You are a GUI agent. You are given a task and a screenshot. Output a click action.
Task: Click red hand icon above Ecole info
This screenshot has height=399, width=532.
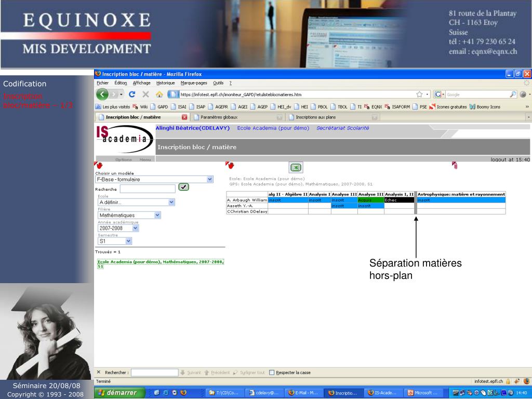click(230, 165)
